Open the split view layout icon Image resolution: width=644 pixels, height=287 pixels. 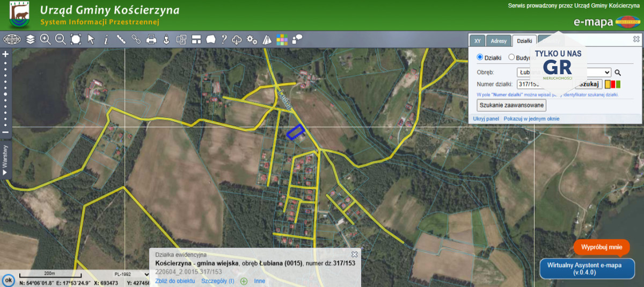(x=196, y=39)
